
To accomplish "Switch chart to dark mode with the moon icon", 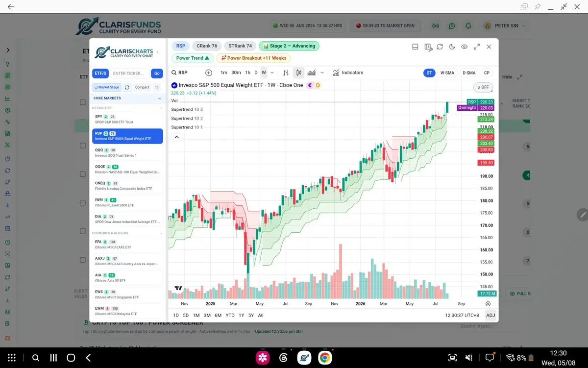I will pyautogui.click(x=452, y=47).
